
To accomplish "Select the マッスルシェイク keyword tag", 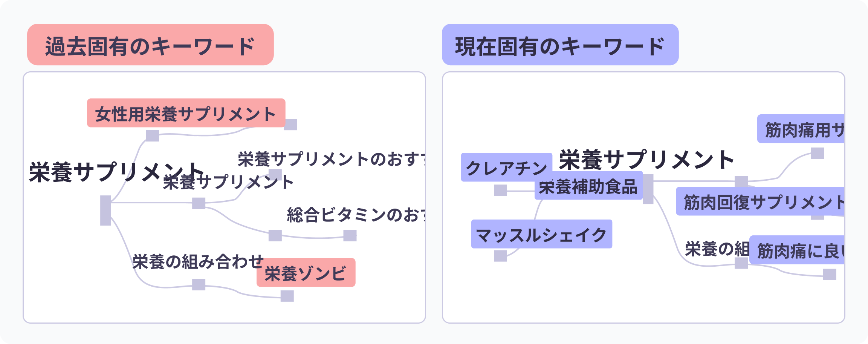I will (x=541, y=234).
